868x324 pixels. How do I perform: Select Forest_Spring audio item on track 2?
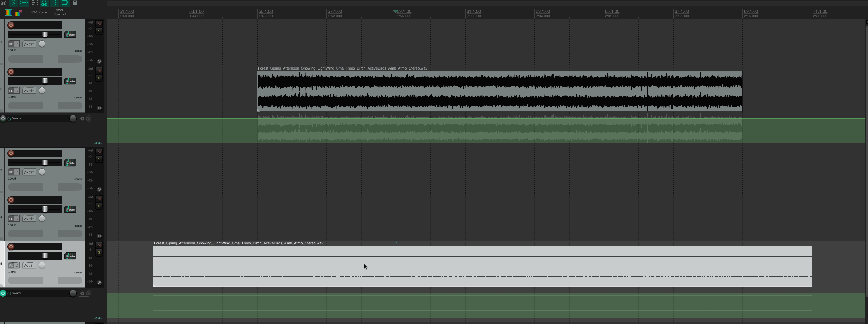(x=500, y=91)
